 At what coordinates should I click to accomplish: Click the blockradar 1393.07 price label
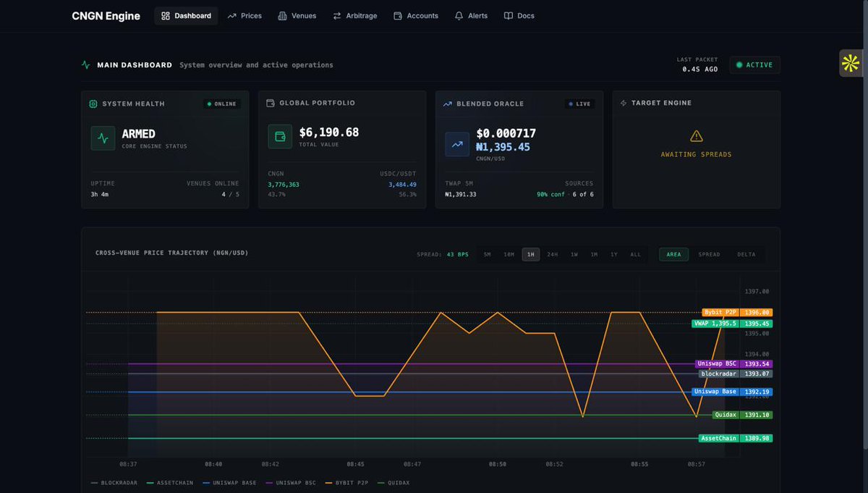[x=736, y=374]
